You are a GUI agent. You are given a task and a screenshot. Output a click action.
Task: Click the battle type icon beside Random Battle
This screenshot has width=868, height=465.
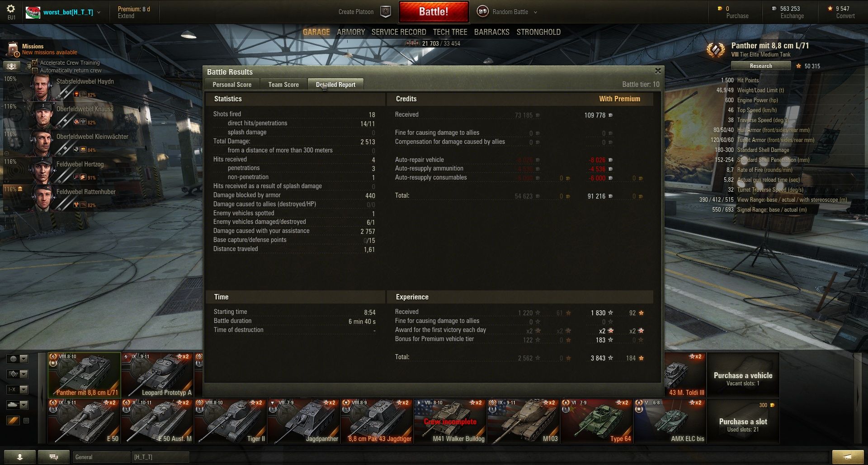pyautogui.click(x=483, y=12)
